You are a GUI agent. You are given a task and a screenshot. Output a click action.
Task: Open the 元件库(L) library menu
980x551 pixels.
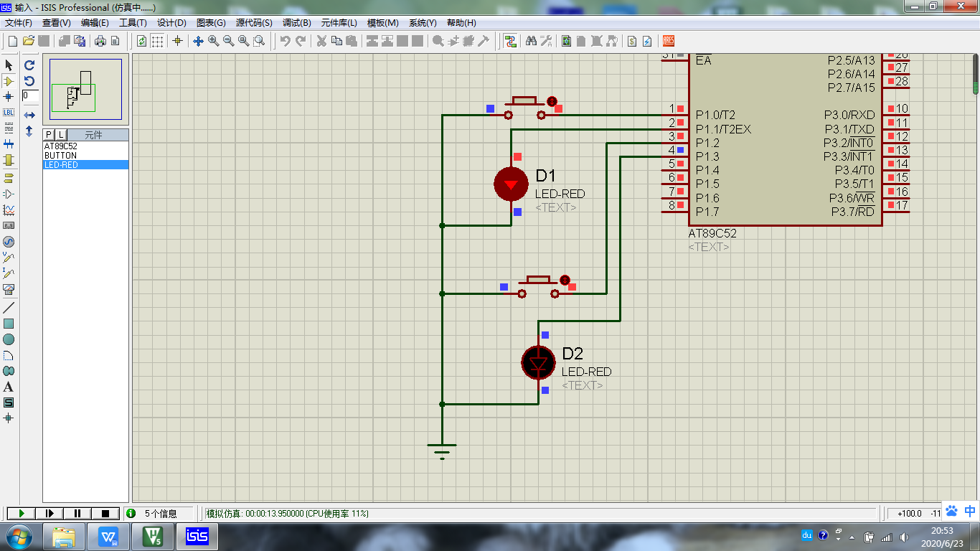[339, 23]
